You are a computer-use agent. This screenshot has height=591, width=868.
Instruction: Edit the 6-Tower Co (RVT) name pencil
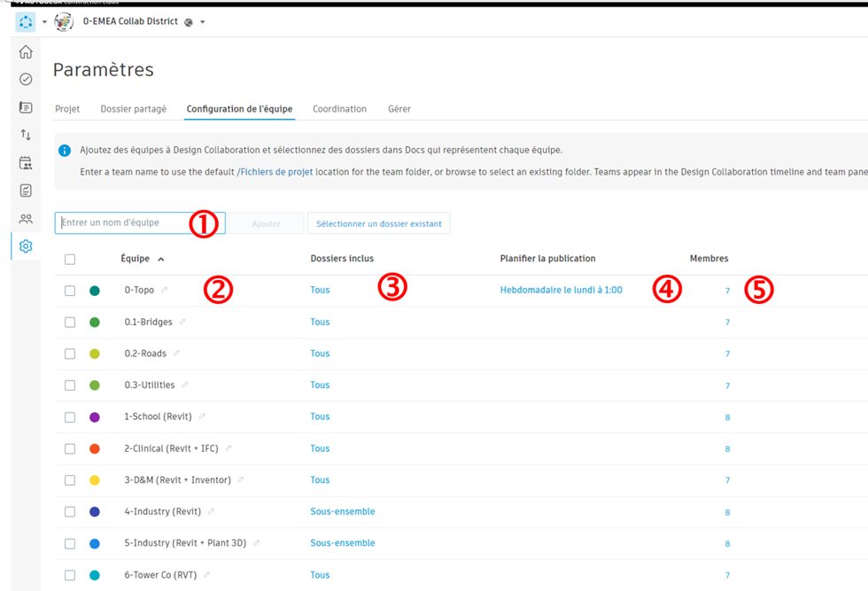[206, 575]
